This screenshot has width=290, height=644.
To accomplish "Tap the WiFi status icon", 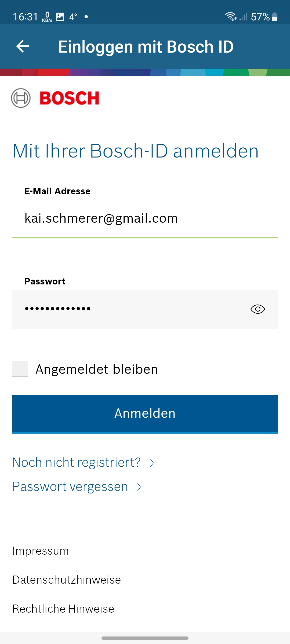I will click(231, 17).
